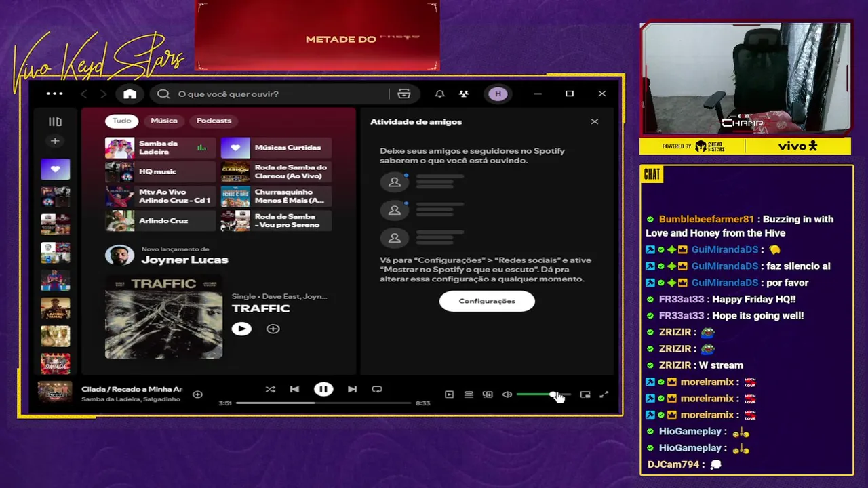Viewport: 868px width, 488px height.
Task: Click 'Samba da Ladeira, Salgadinho' artist text
Action: (x=131, y=400)
